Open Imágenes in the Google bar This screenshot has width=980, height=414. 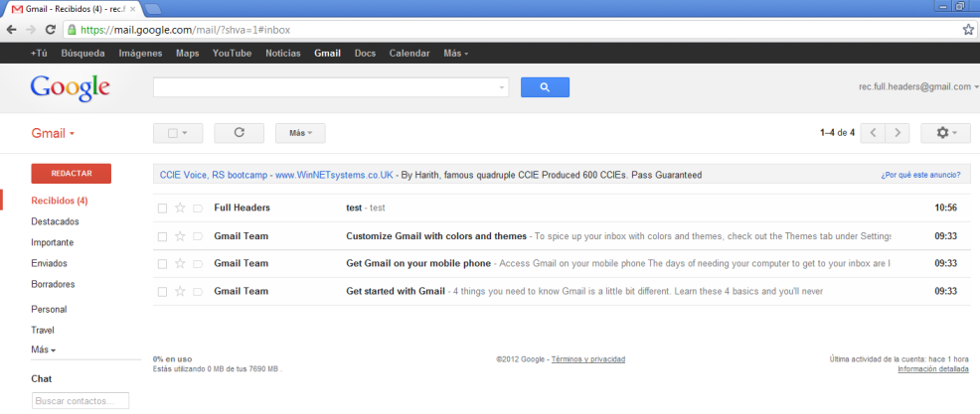[140, 54]
